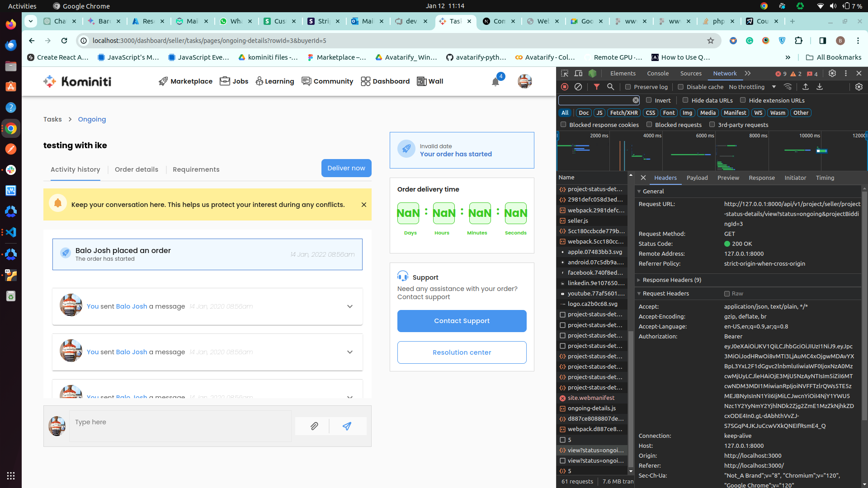
Task: Click the clear network log icon
Action: point(578,87)
